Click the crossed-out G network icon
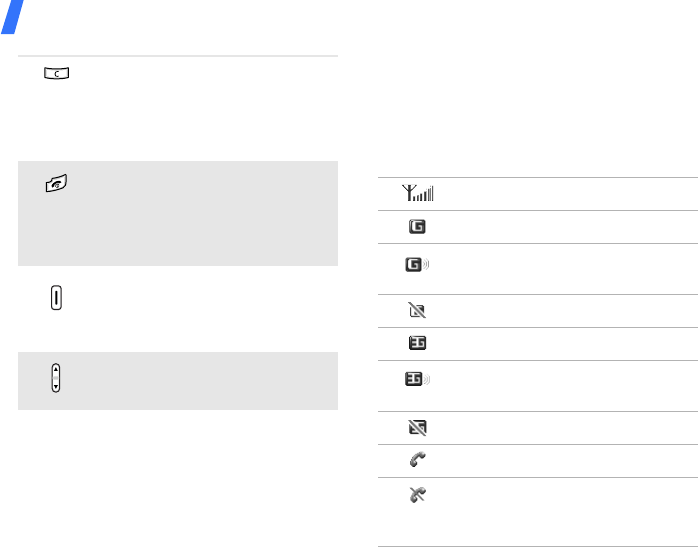This screenshot has height=547, width=698. [416, 311]
